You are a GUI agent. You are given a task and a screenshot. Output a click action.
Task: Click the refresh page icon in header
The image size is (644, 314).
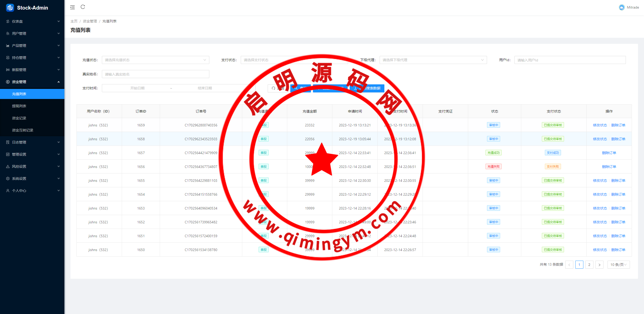tap(83, 7)
